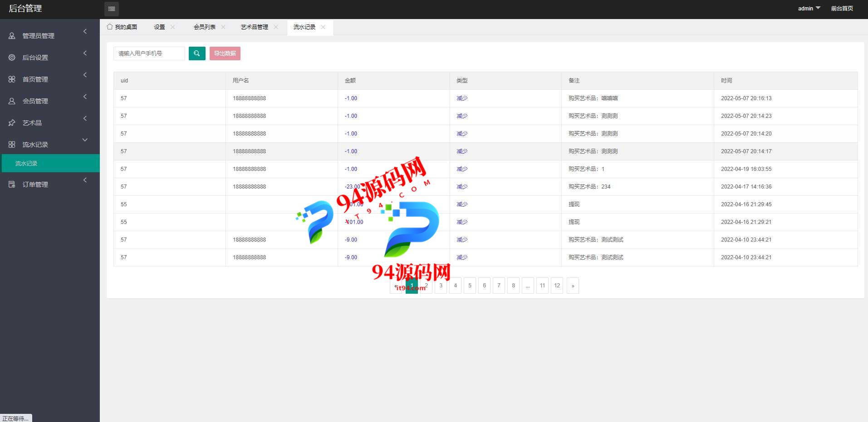This screenshot has width=868, height=422.
Task: Go to pagination page 11
Action: tap(542, 286)
